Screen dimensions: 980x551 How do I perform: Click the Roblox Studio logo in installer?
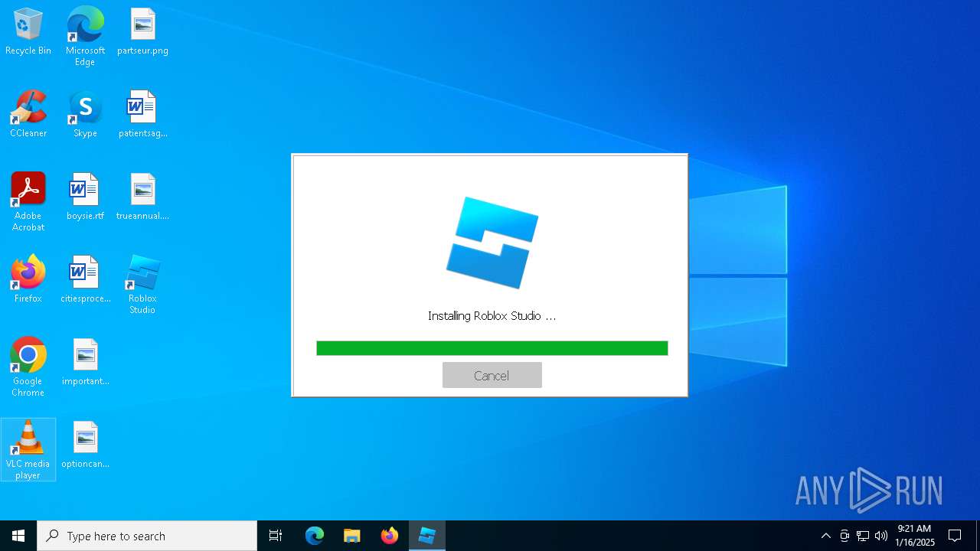tap(492, 243)
